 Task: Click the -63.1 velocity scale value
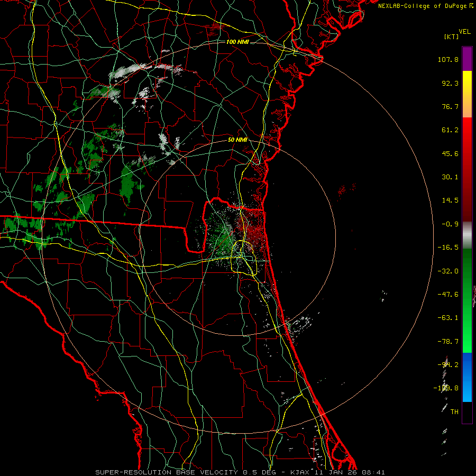448,318
